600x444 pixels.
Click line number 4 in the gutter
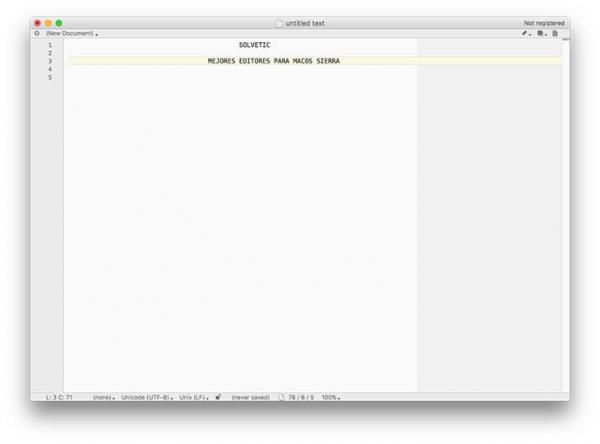point(50,69)
